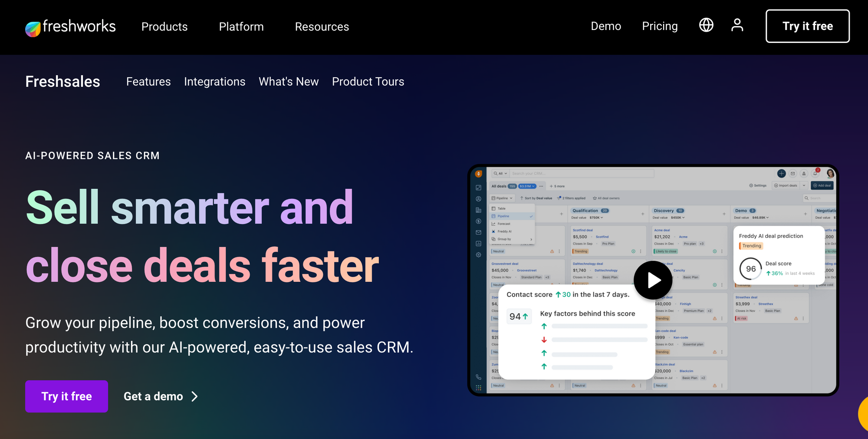The image size is (868, 439).
Task: Click the Trending tag in Freddy AI prediction
Action: tap(751, 246)
